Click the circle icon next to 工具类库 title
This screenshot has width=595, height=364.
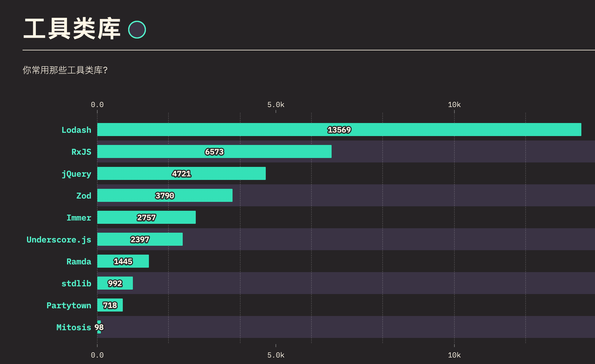click(x=137, y=30)
